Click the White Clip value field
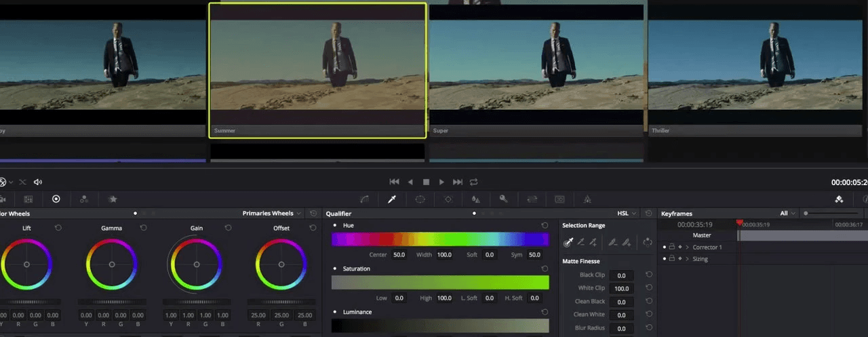Screen dimensions: 868x337 622,288
